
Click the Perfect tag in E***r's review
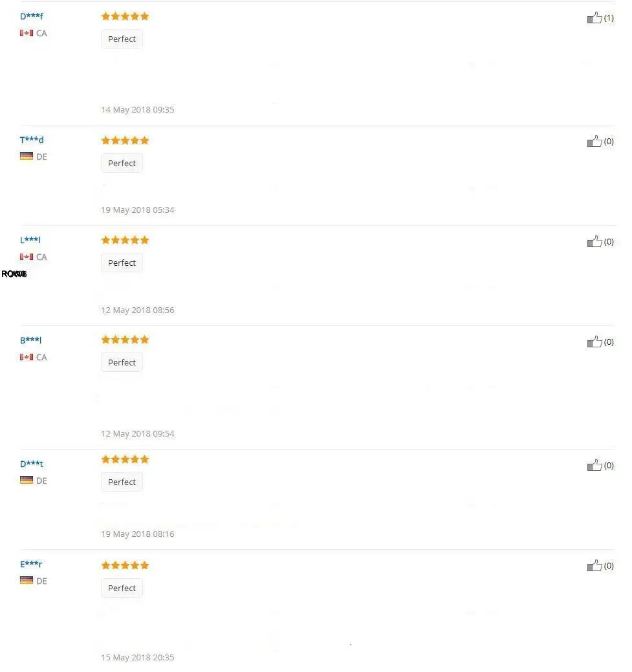[122, 588]
